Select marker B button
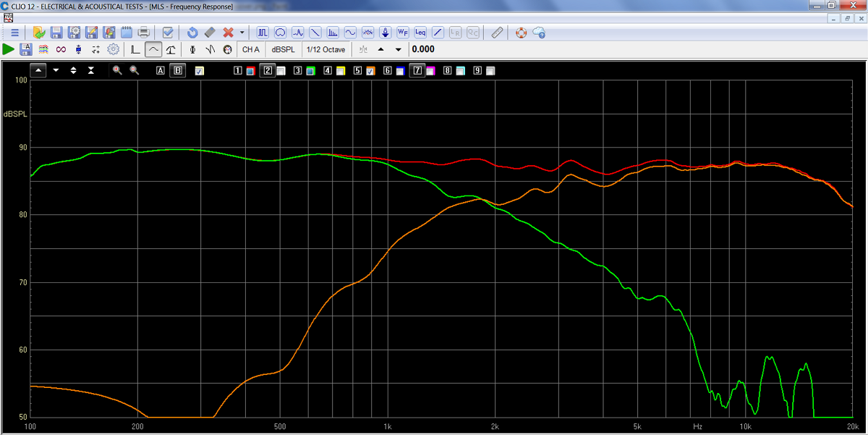The image size is (868, 435). click(x=178, y=71)
